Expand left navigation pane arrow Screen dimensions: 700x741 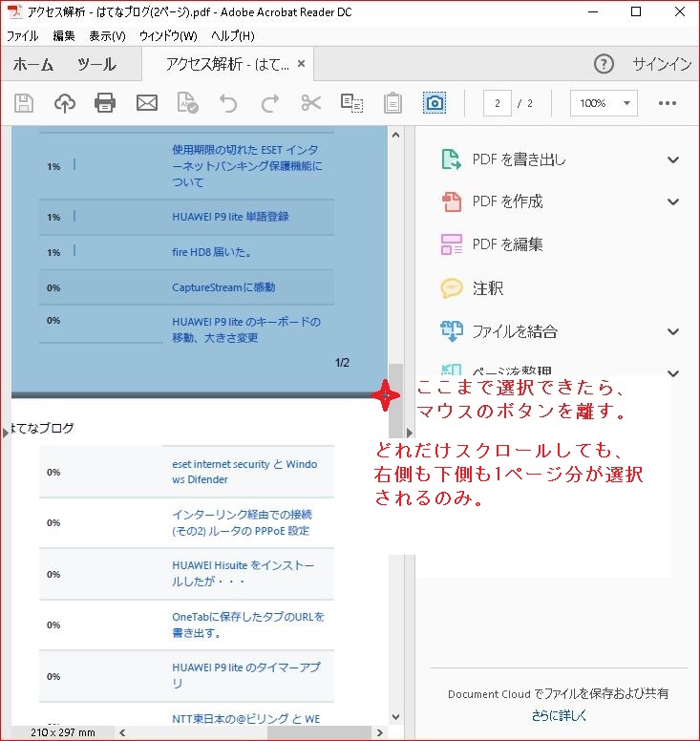(x=5, y=433)
